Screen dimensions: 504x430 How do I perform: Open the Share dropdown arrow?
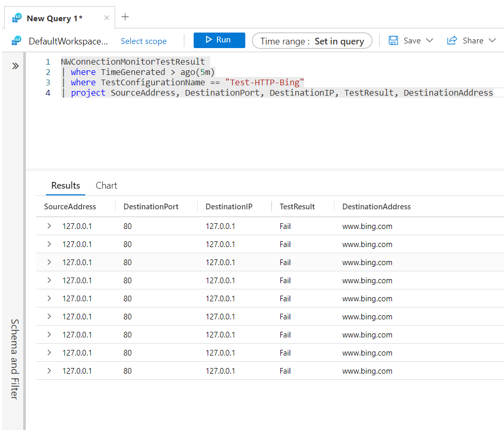pyautogui.click(x=492, y=40)
